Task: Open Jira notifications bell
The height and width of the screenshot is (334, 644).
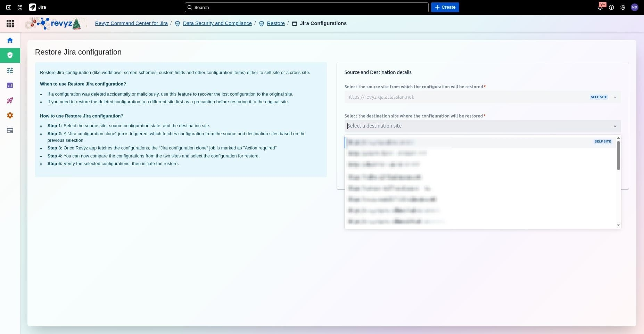Action: [600, 7]
